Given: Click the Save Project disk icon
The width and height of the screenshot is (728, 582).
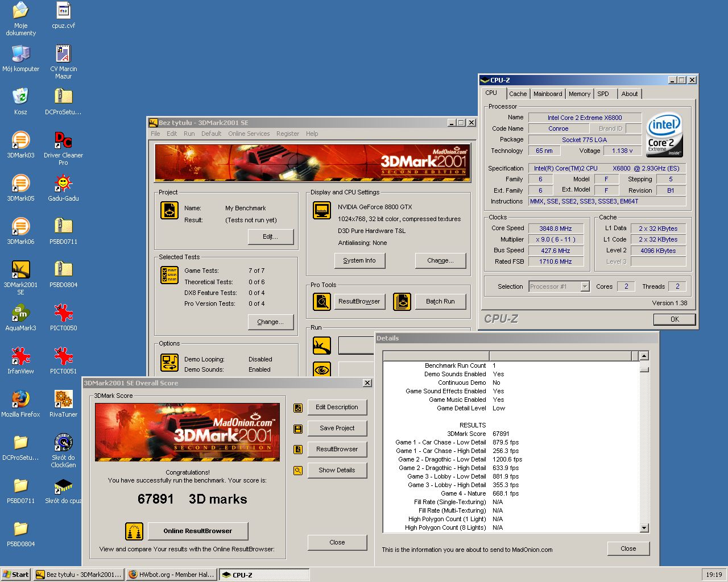Looking at the screenshot, I should (297, 429).
